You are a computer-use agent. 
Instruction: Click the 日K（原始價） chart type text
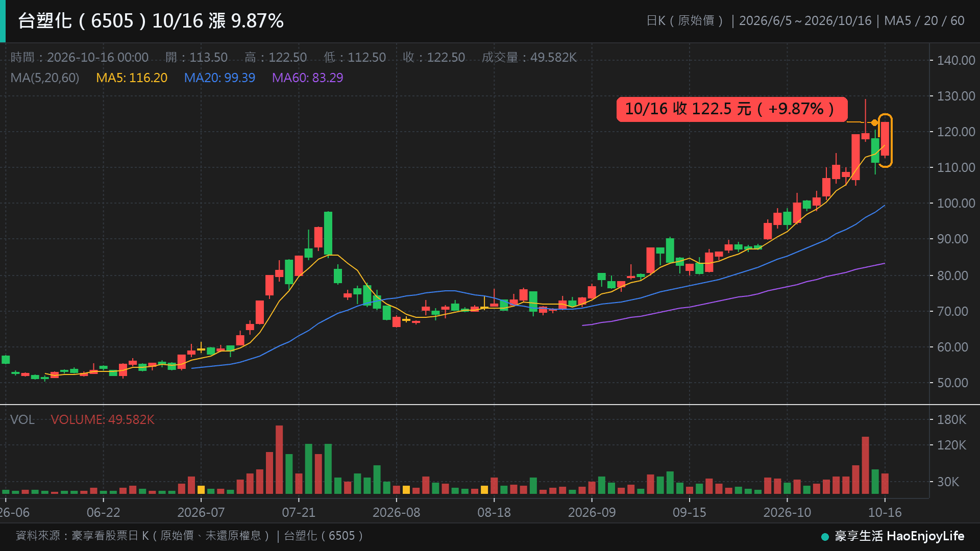coord(685,20)
